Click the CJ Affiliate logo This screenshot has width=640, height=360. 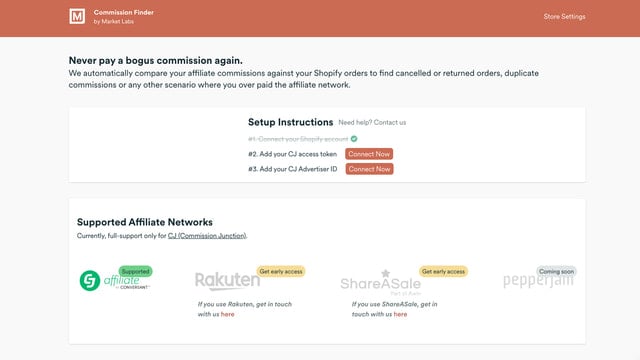(x=115, y=280)
